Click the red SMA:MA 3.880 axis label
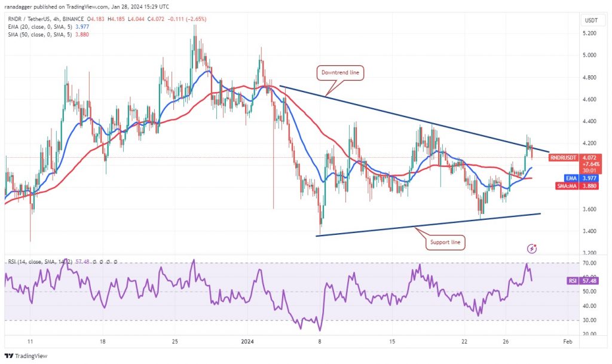Screen dimensions: 612x364 tap(577, 186)
